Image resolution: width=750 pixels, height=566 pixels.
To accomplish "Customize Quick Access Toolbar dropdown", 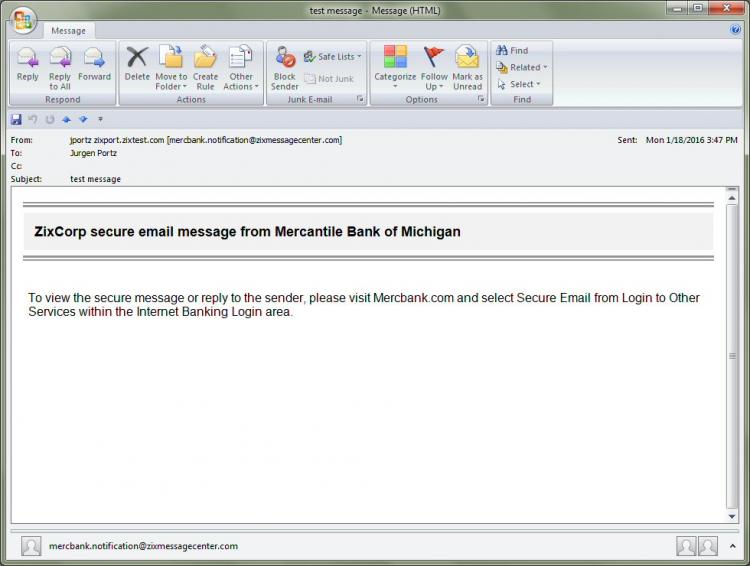I will point(100,119).
